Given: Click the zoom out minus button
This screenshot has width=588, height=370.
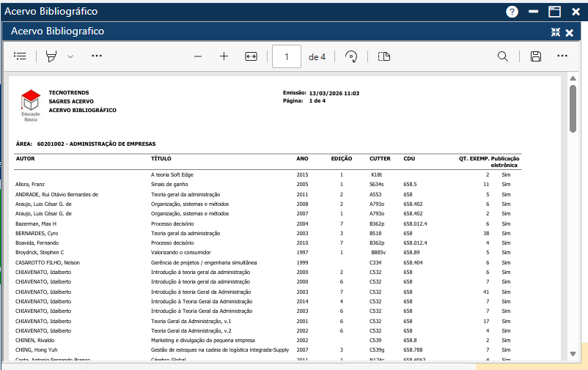Looking at the screenshot, I should click(x=198, y=56).
